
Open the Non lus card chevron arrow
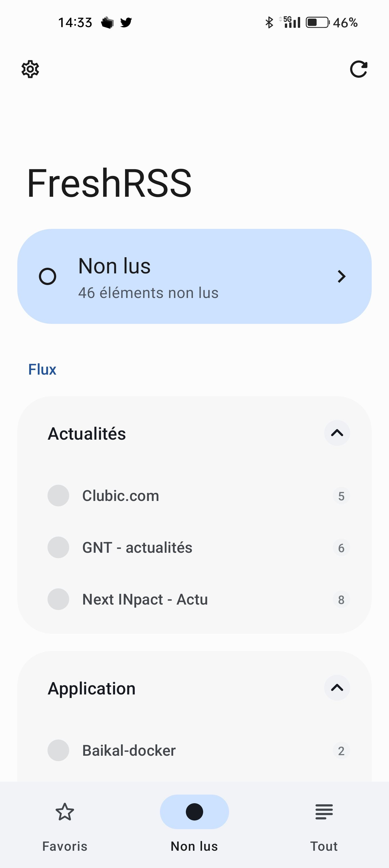click(341, 277)
